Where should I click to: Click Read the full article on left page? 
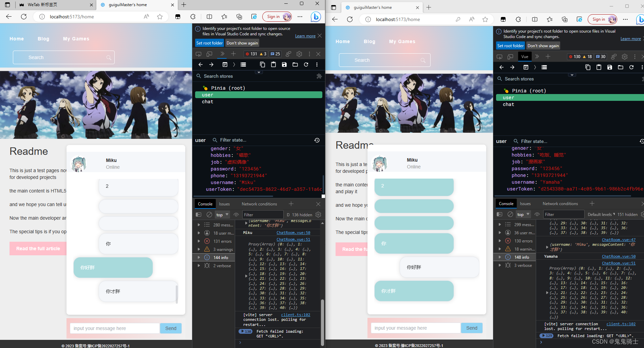[38, 249]
